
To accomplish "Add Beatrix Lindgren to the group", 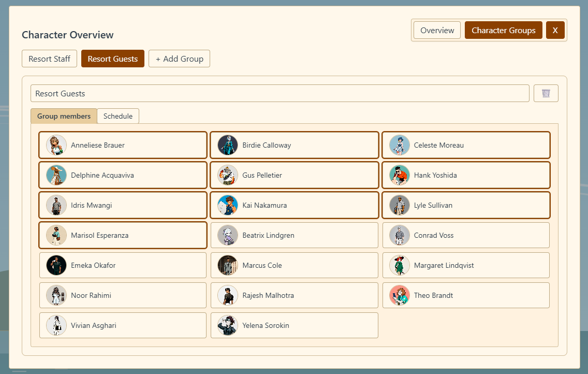I will coord(295,235).
